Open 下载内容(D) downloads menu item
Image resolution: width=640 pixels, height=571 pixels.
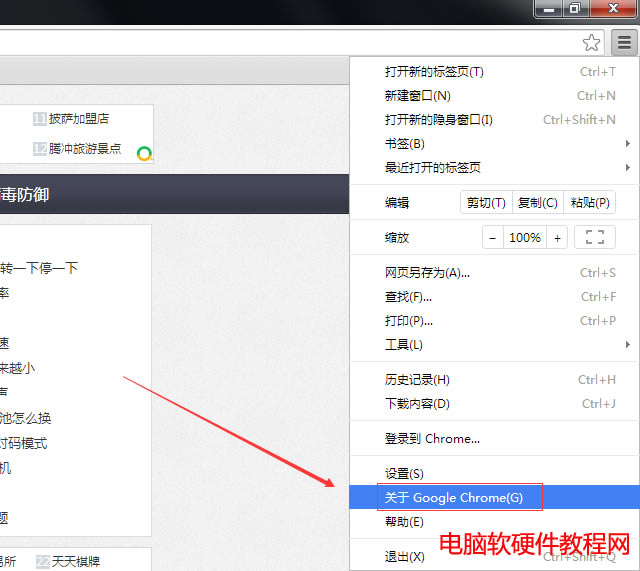click(417, 404)
